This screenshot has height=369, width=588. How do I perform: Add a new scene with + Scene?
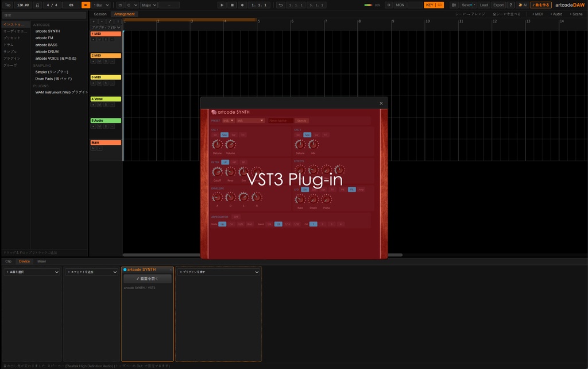[576, 14]
